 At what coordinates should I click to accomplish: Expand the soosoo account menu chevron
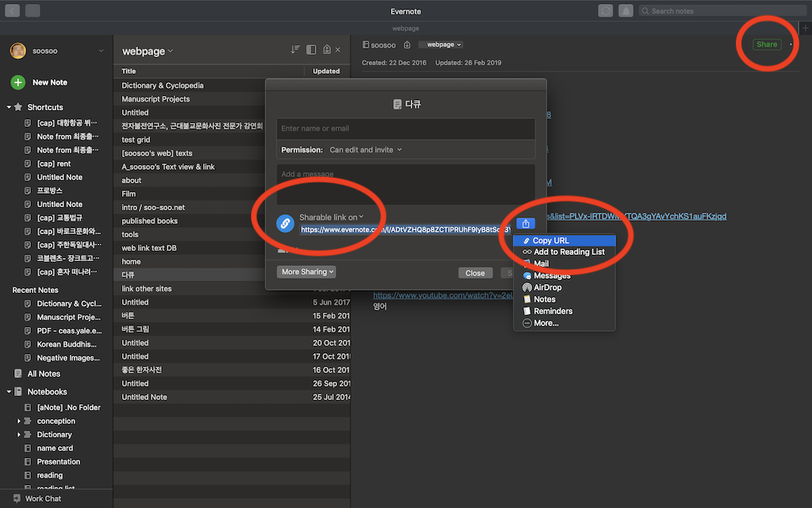(x=101, y=51)
